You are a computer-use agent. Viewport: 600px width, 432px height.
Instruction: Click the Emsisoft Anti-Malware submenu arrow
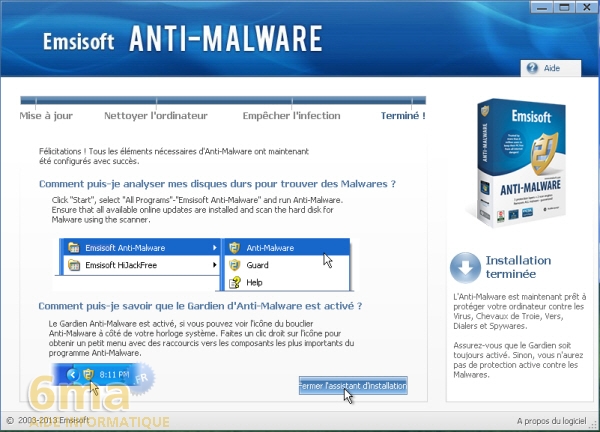click(215, 248)
